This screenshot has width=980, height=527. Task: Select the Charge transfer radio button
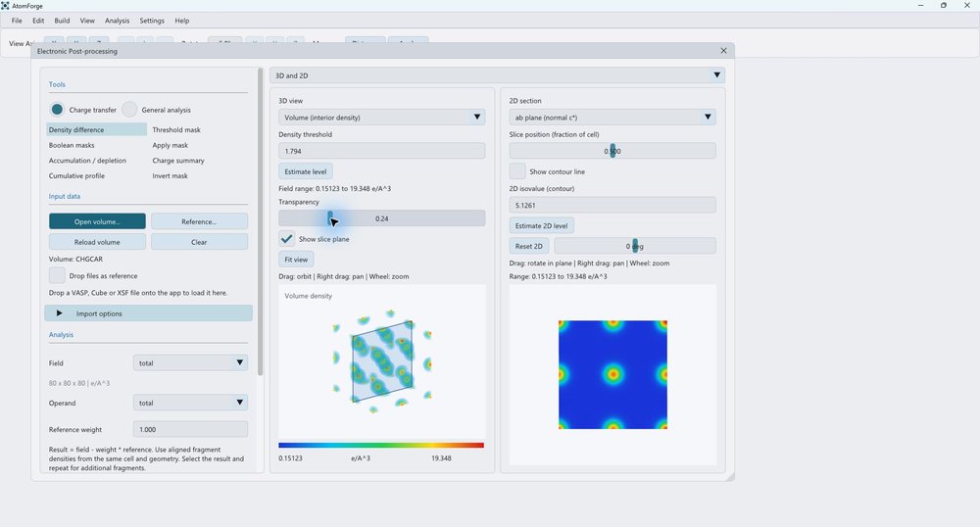(x=57, y=110)
